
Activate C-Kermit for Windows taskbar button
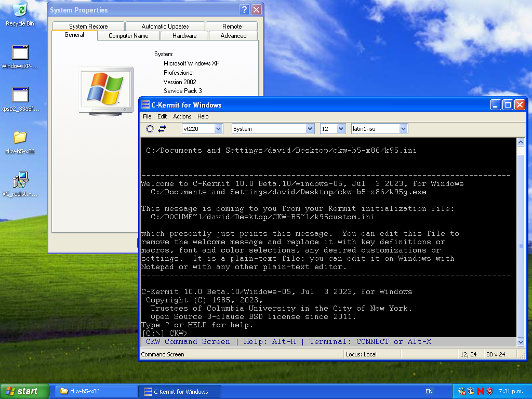180,391
